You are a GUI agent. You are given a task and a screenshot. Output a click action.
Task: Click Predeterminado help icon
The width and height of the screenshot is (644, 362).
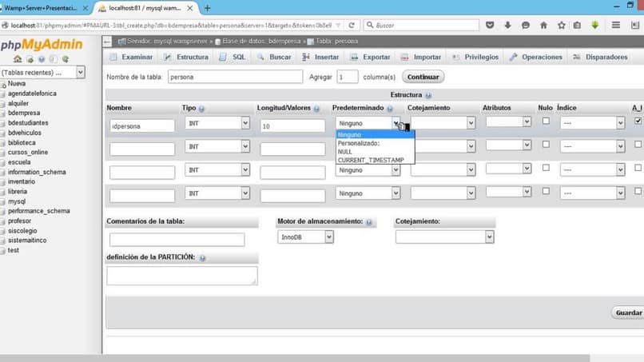pos(390,109)
